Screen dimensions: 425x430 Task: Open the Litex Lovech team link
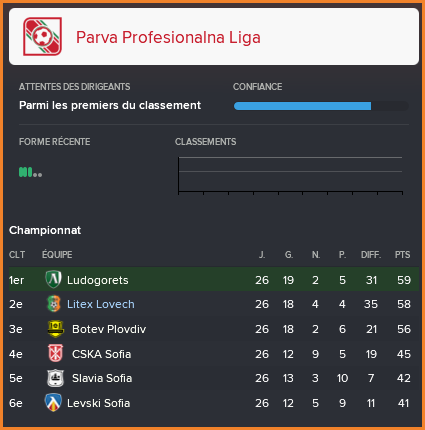[x=101, y=304]
